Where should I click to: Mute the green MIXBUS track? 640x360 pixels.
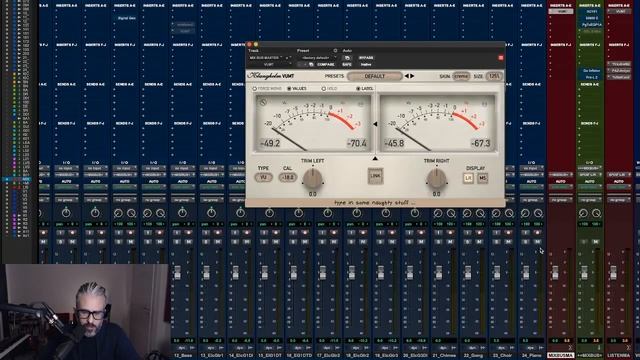(596, 242)
